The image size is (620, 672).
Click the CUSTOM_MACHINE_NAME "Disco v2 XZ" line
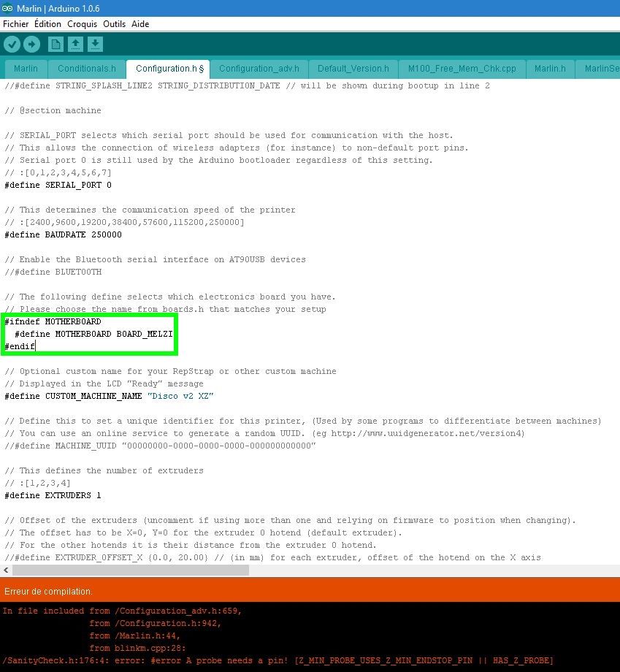pos(109,397)
